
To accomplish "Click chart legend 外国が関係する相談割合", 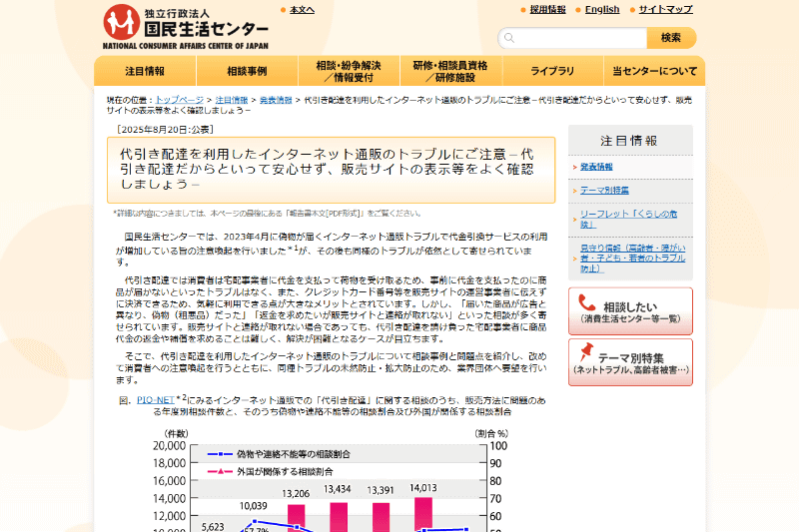I will (271, 471).
